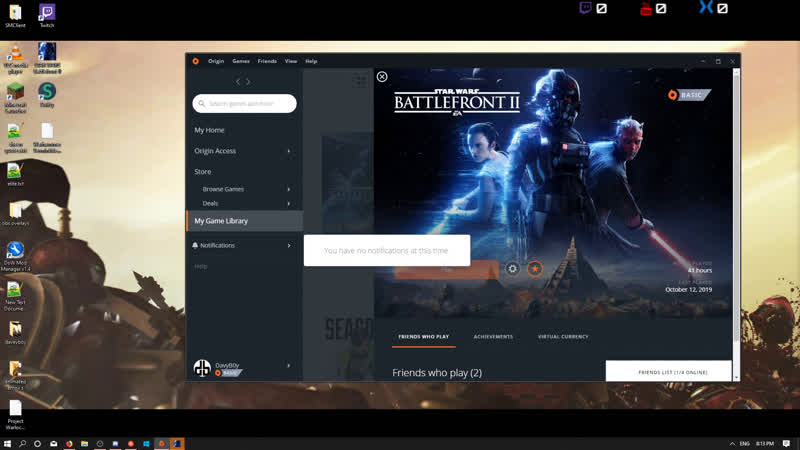Open the DoW Mod Manager desktop shortcut
Image resolution: width=800 pixels, height=450 pixels.
(x=15, y=257)
